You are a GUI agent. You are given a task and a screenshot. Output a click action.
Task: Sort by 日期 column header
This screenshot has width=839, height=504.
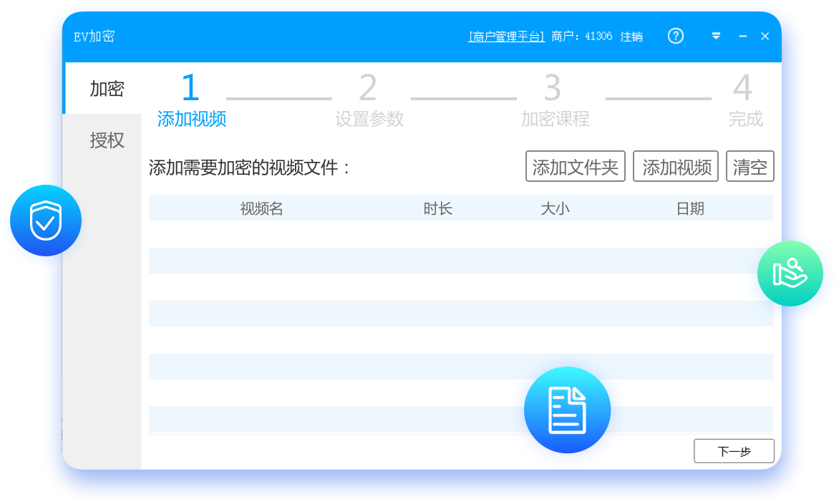(x=690, y=208)
